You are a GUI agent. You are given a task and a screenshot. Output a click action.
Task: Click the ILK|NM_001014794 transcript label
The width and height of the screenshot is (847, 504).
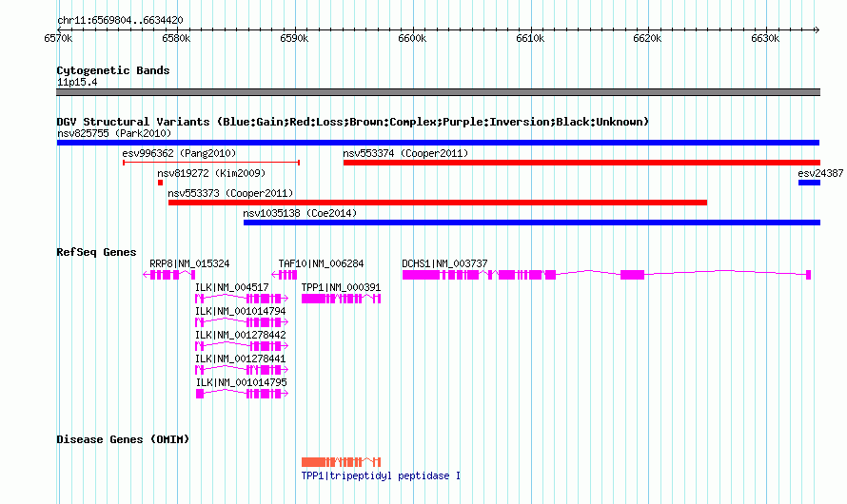click(x=241, y=311)
